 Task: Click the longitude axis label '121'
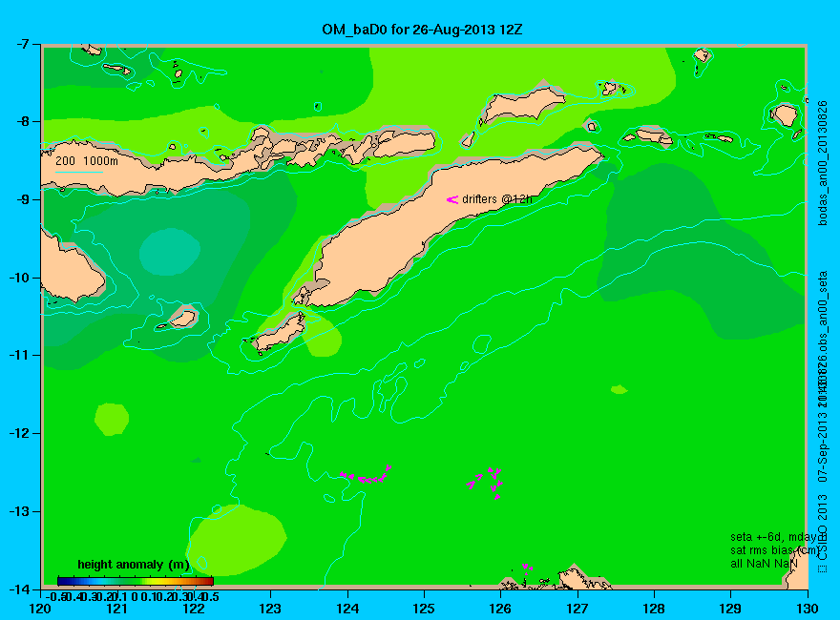[x=116, y=609]
